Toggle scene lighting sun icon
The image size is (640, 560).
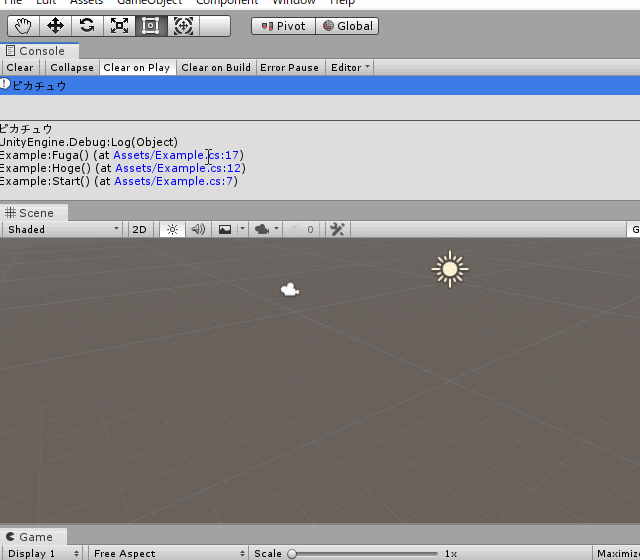pyautogui.click(x=172, y=229)
